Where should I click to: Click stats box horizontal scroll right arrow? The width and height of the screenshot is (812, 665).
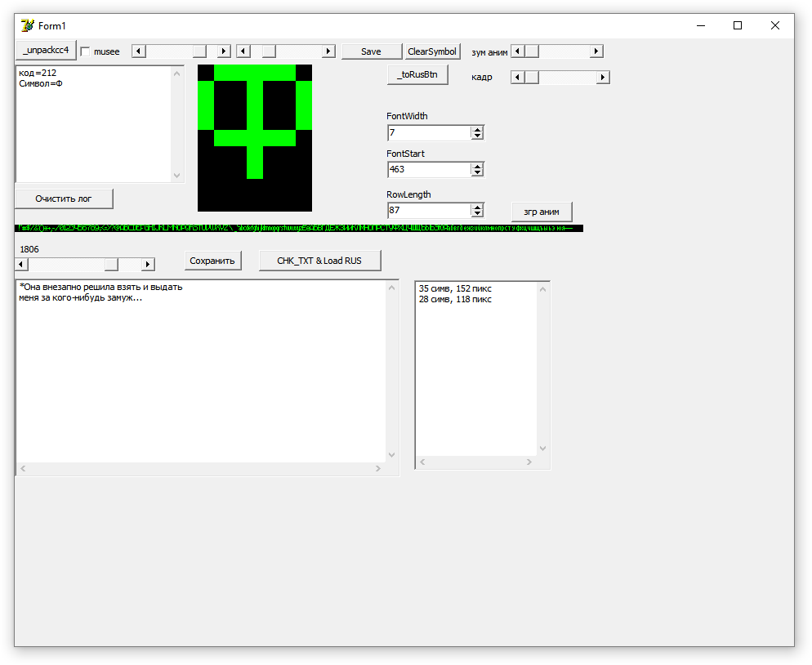(x=529, y=462)
